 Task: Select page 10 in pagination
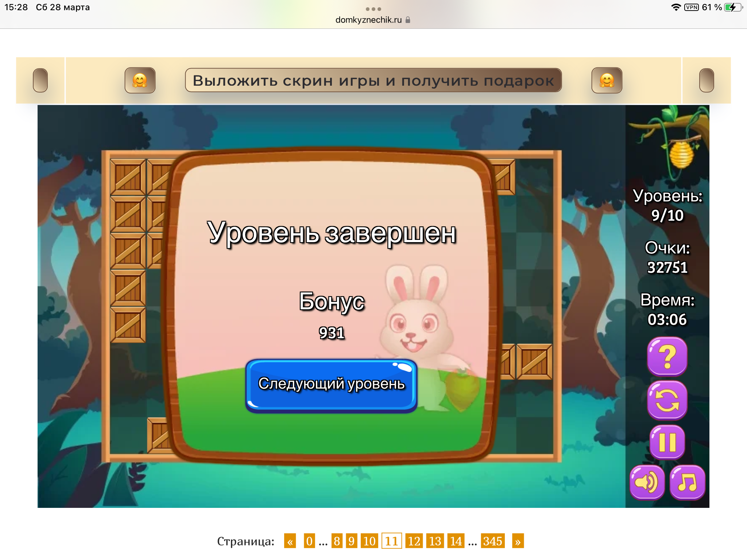coord(369,541)
